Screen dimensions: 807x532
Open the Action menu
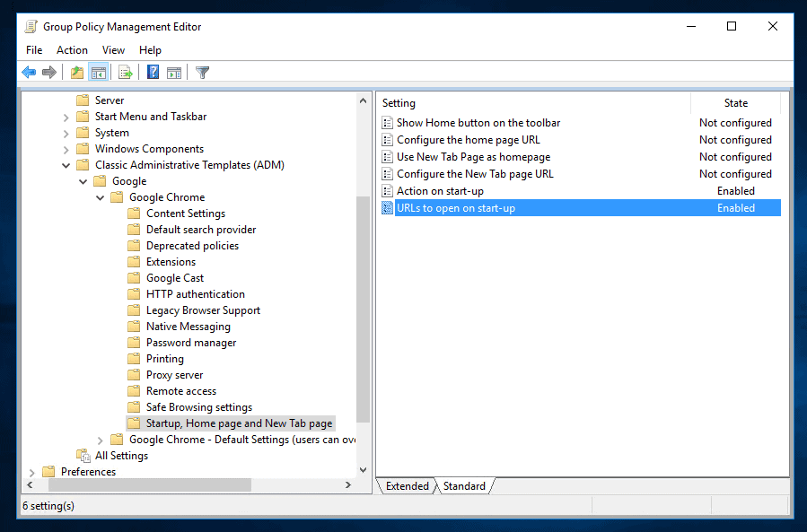click(72, 50)
